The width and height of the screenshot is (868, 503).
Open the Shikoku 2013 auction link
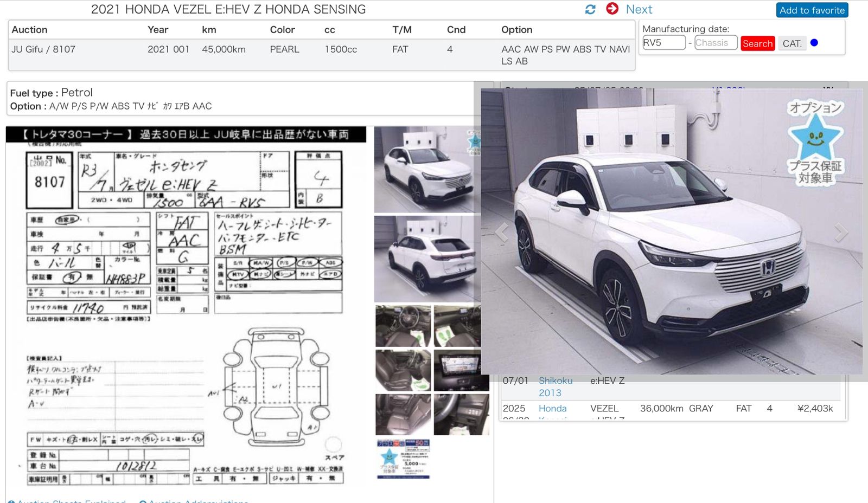pos(555,386)
